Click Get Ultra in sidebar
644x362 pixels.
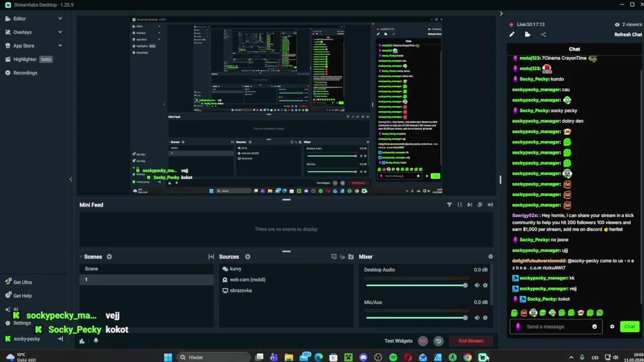pyautogui.click(x=18, y=283)
